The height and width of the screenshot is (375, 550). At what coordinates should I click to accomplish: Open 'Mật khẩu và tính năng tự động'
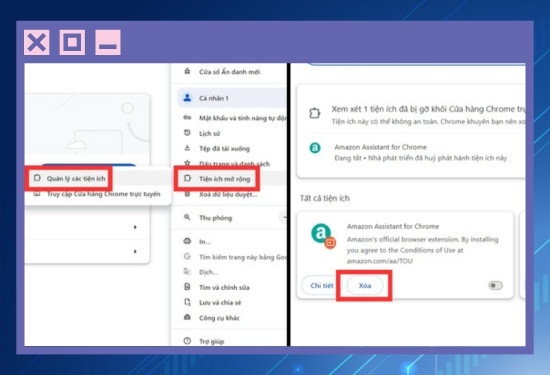(243, 118)
